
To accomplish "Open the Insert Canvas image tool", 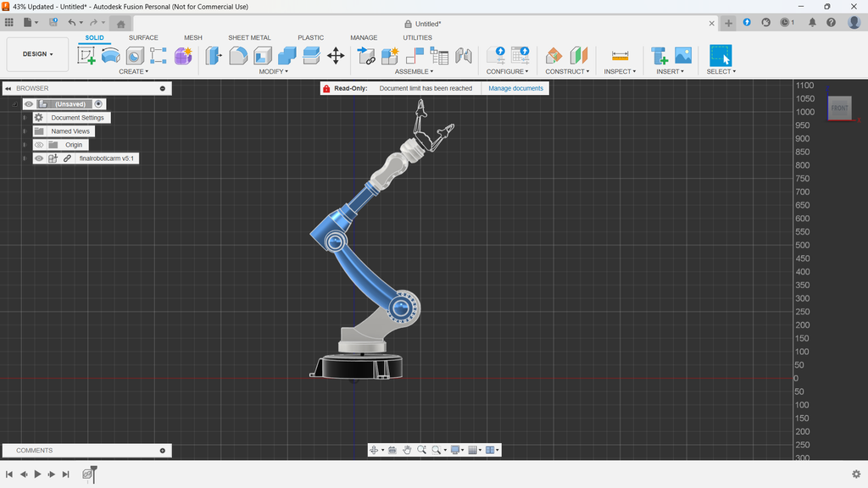I will tap(683, 55).
